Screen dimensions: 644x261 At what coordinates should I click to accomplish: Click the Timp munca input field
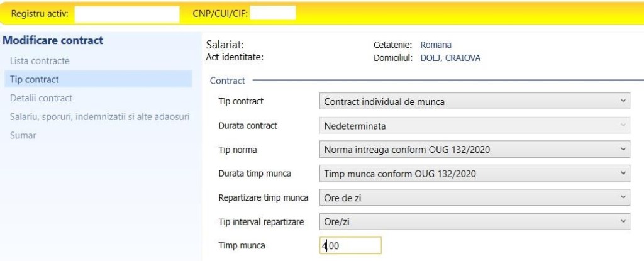click(x=350, y=246)
